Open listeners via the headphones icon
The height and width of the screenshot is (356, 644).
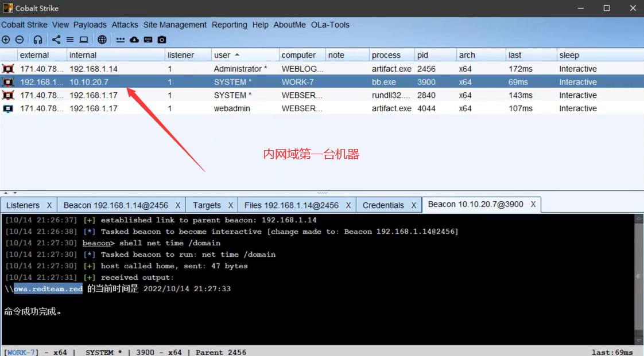click(x=38, y=40)
